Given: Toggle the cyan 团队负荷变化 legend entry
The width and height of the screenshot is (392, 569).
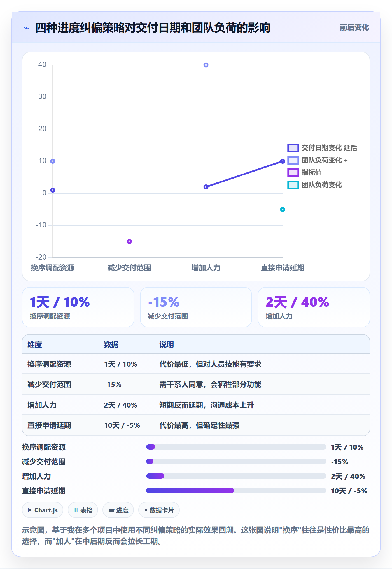Looking at the screenshot, I should [x=314, y=185].
